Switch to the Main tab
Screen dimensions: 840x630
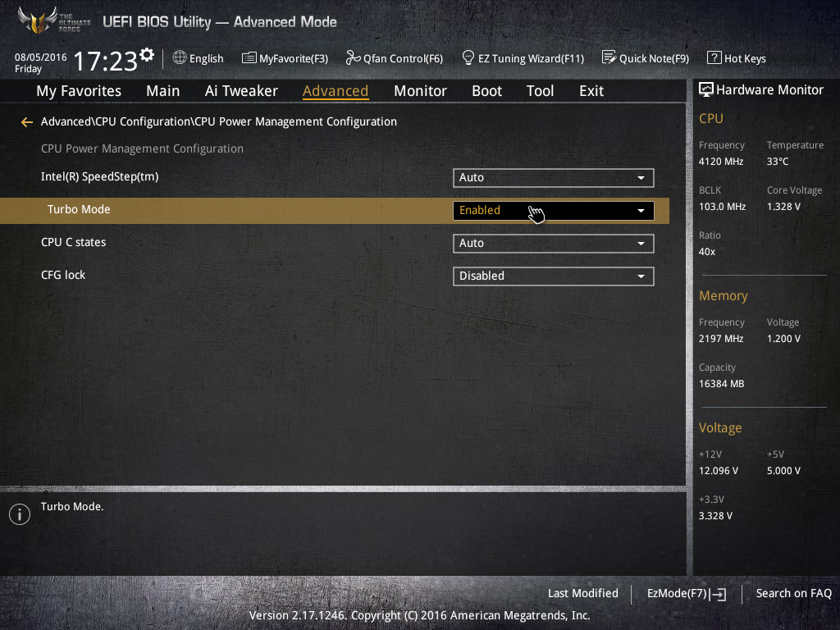pos(163,91)
